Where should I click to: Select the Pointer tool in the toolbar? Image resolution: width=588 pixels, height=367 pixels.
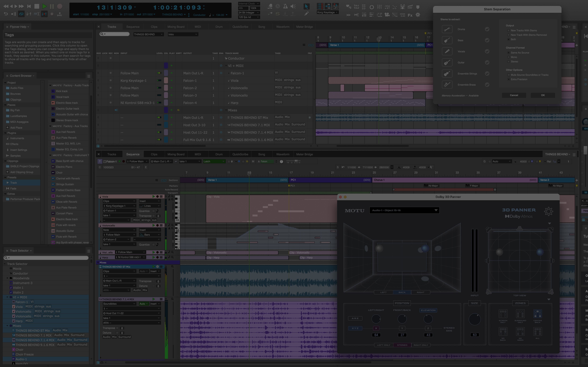pos(306,7)
